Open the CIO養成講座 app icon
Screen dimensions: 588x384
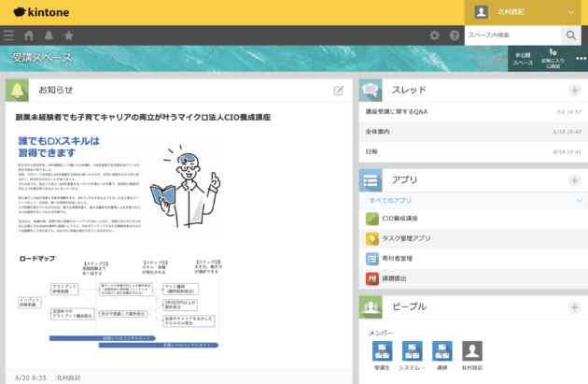tap(372, 219)
